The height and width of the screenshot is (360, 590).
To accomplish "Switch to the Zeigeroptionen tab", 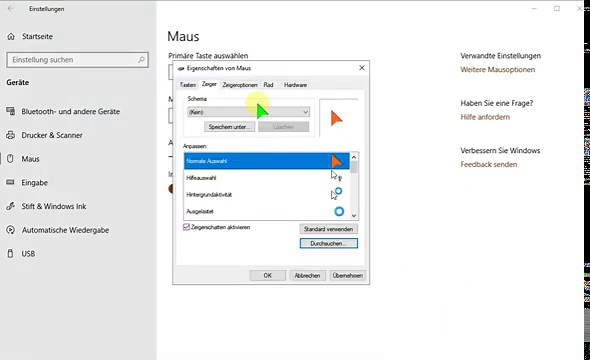I will point(240,85).
